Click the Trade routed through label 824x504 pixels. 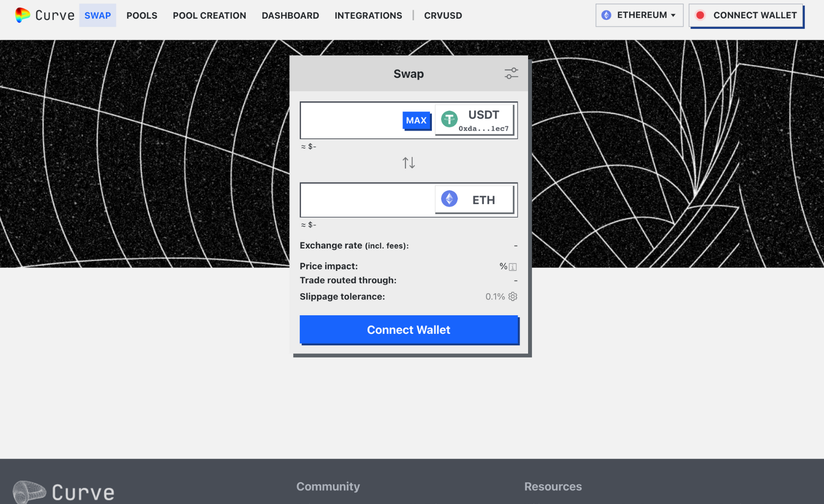click(348, 280)
